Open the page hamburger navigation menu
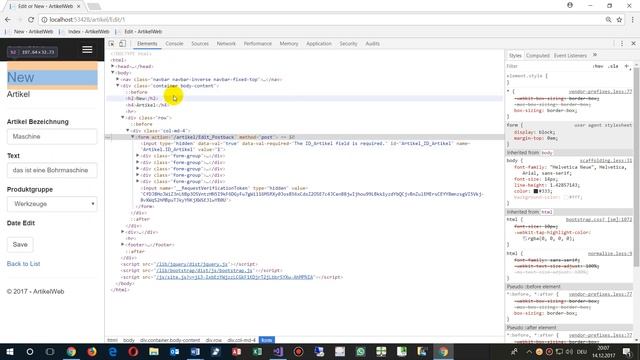Screen dimensions: 640x360 [x=87, y=50]
